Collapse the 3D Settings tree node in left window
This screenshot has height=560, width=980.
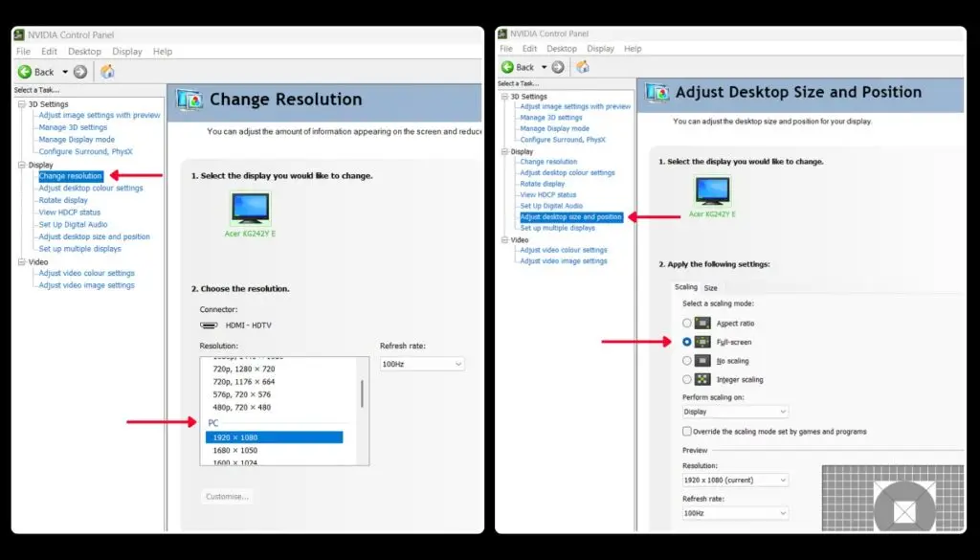21,104
